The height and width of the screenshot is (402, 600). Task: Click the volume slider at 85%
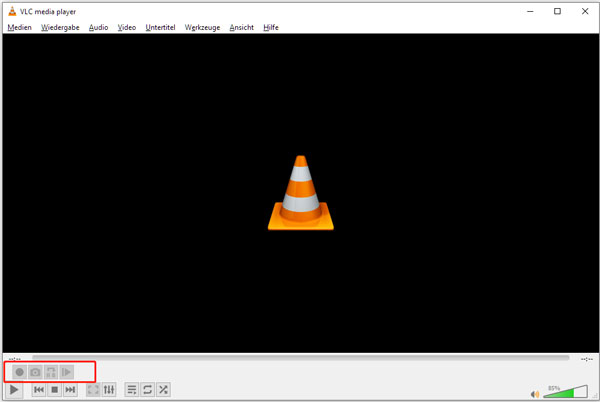[x=571, y=391]
